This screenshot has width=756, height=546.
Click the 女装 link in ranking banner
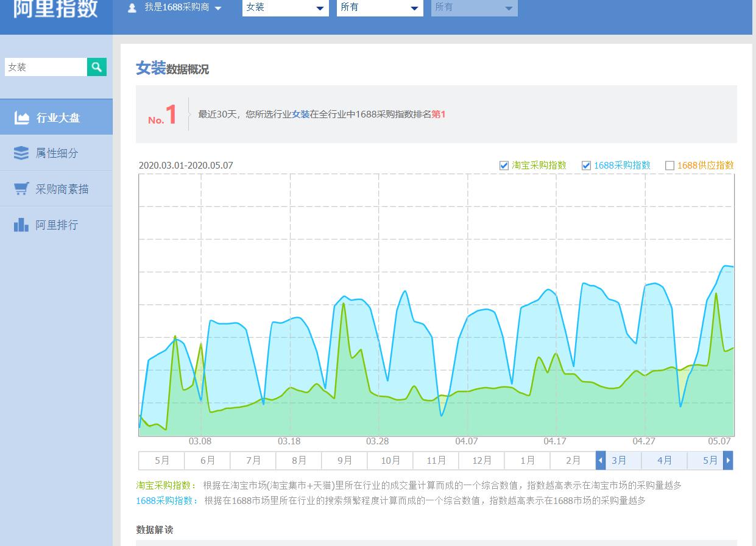(x=301, y=114)
